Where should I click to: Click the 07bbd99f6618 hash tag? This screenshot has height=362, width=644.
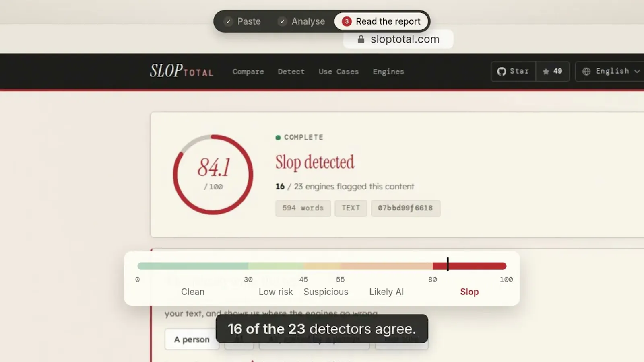(x=405, y=208)
